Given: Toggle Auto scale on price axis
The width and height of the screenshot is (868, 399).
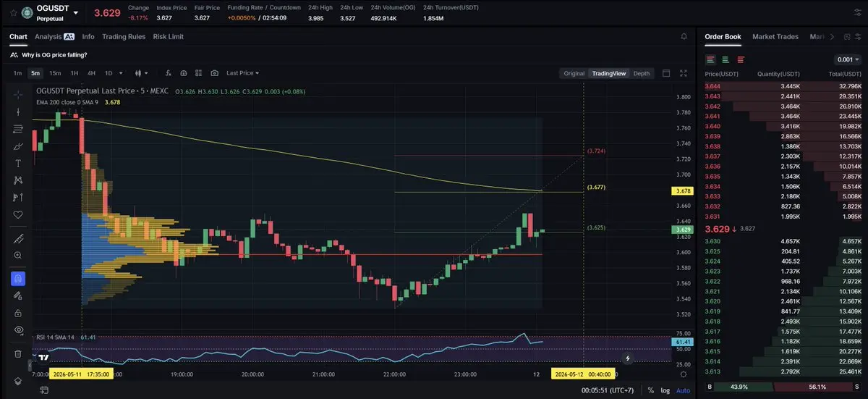Looking at the screenshot, I should [x=683, y=390].
